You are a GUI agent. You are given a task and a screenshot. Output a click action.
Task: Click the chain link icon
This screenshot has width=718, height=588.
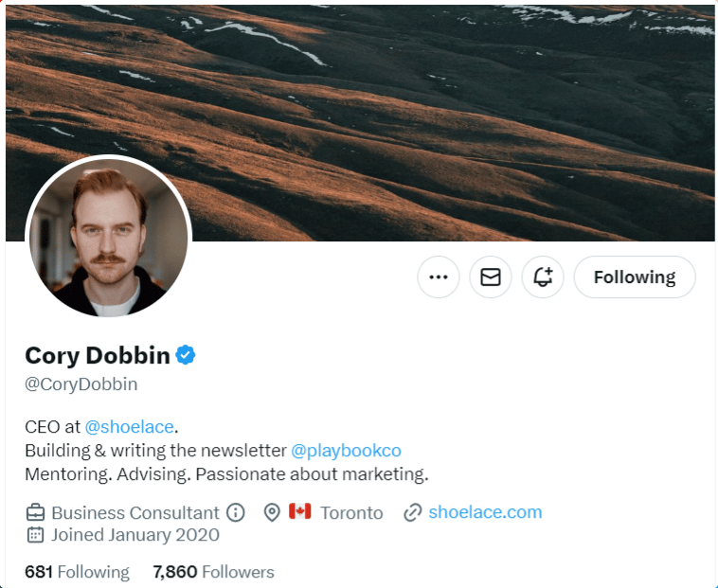pyautogui.click(x=413, y=512)
